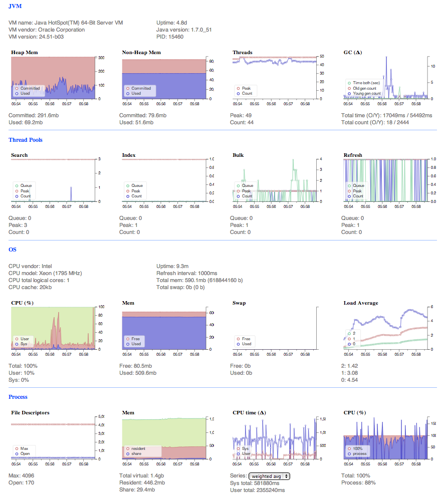Click Sys legend marker in CPU time chart
Image resolution: width=448 pixels, height=494 pixels.
click(239, 448)
